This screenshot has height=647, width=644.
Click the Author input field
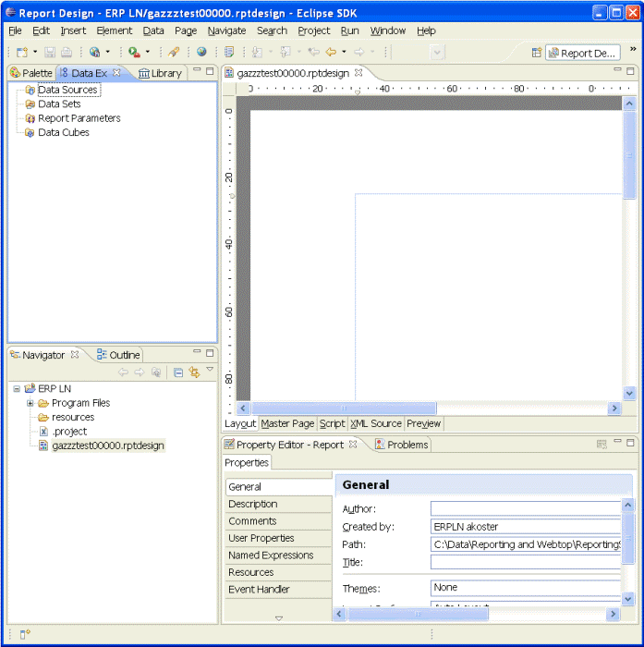coord(526,508)
